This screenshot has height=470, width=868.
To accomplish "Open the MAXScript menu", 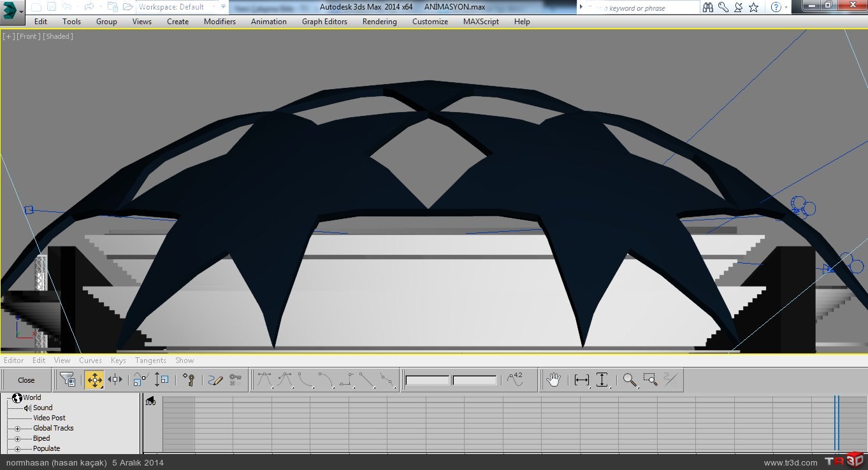I will [x=481, y=22].
